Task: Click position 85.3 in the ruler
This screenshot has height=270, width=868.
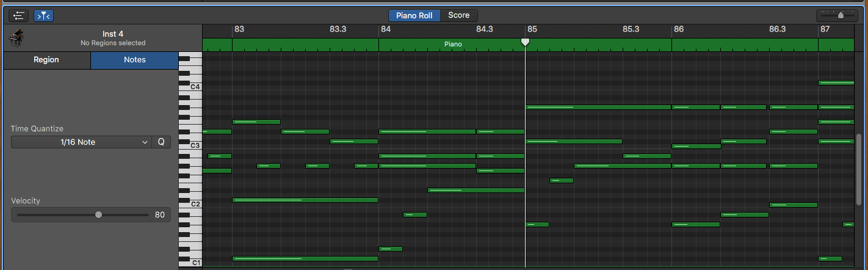Action: (631, 29)
